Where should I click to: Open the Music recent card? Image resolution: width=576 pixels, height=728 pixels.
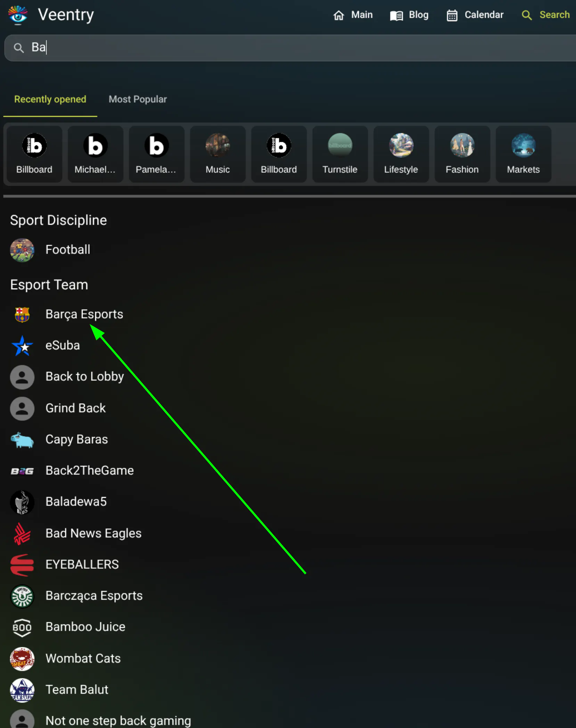point(218,154)
